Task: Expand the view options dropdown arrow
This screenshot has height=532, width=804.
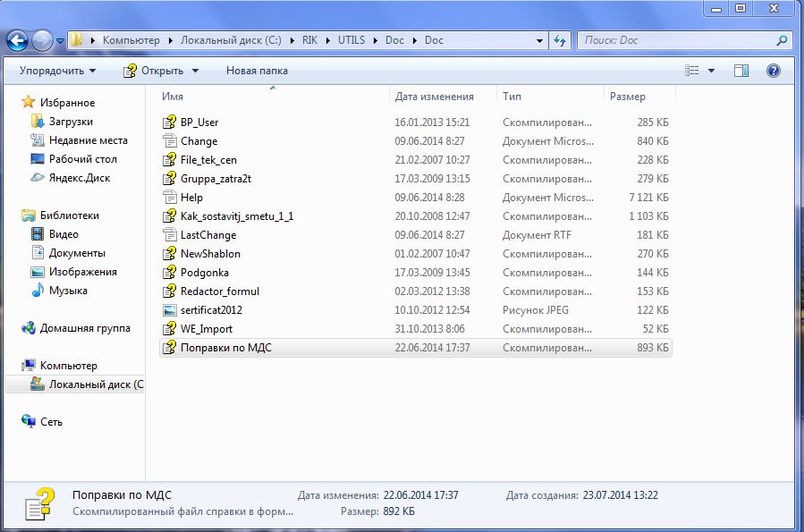Action: pos(712,71)
